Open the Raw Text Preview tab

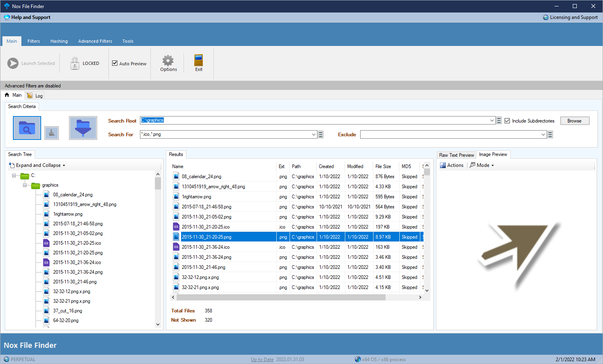point(456,155)
